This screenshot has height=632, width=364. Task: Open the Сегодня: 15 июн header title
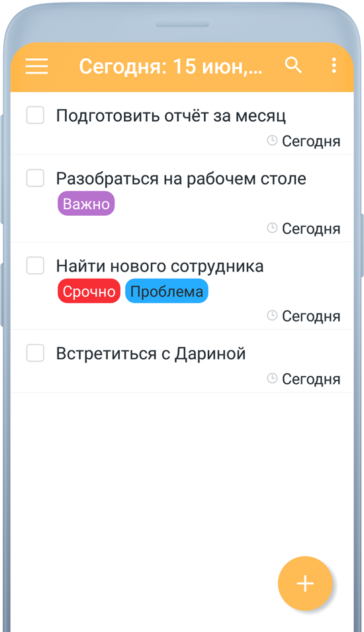click(x=171, y=66)
